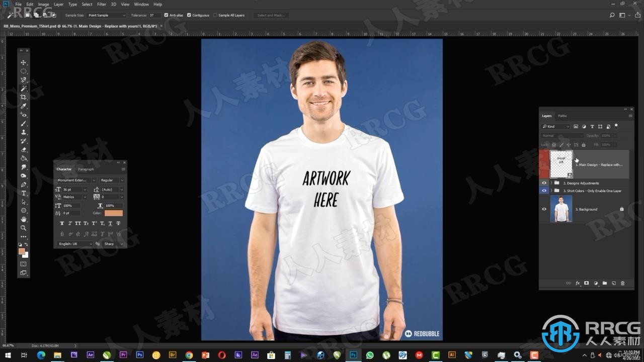This screenshot has width=644, height=362.
Task: Select the Elliptical Marquee tool
Action: pyautogui.click(x=23, y=71)
